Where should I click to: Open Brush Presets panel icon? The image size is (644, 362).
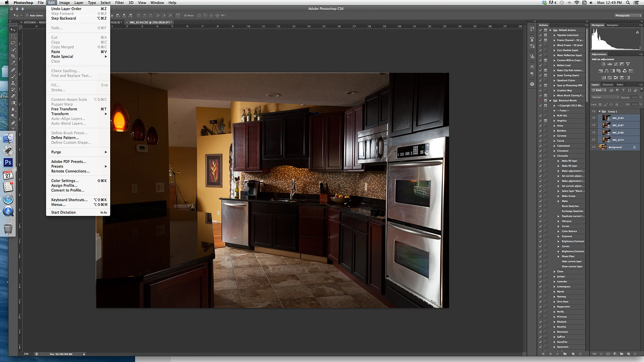532,46
